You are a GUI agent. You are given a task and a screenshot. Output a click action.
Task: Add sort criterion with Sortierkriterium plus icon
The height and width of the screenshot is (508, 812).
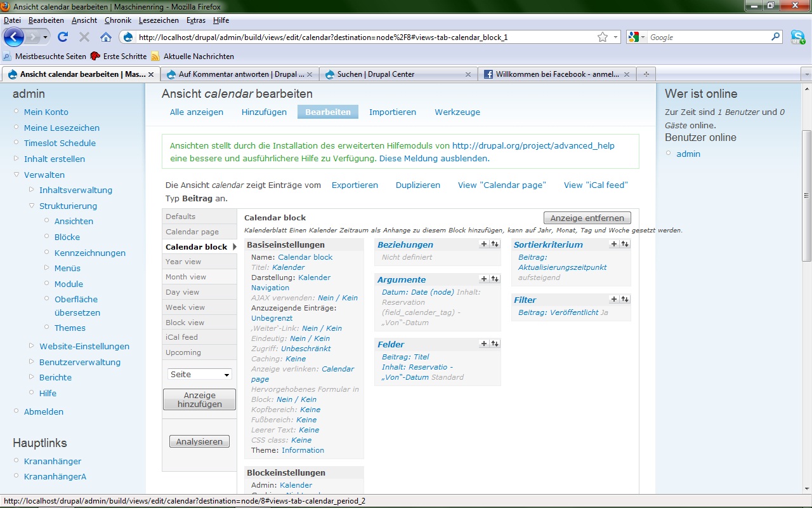click(613, 244)
